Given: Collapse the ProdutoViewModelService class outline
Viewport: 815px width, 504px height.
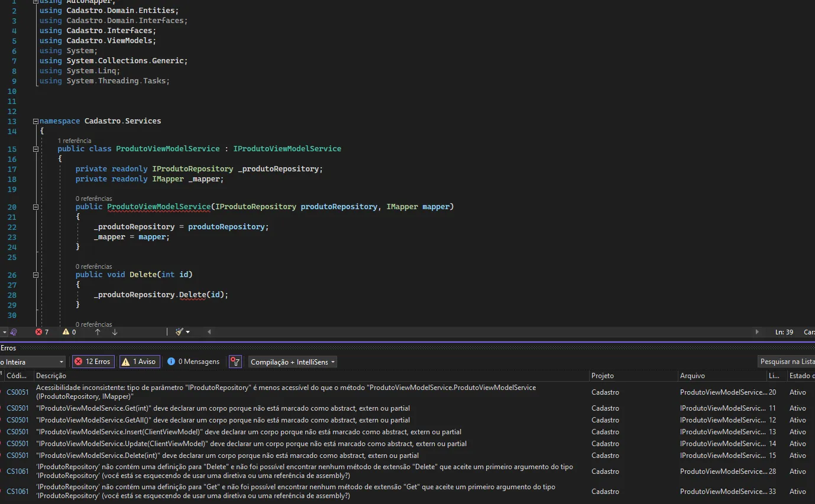Looking at the screenshot, I should tap(36, 149).
